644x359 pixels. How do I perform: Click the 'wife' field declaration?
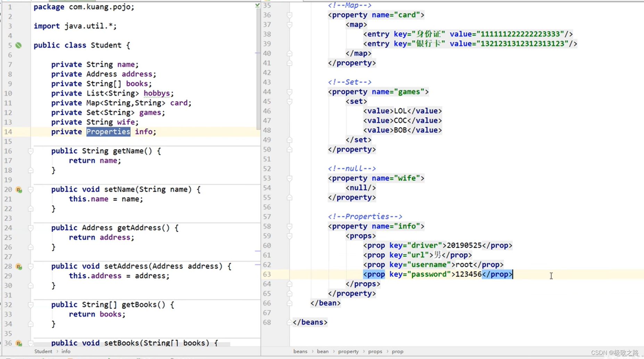point(126,122)
